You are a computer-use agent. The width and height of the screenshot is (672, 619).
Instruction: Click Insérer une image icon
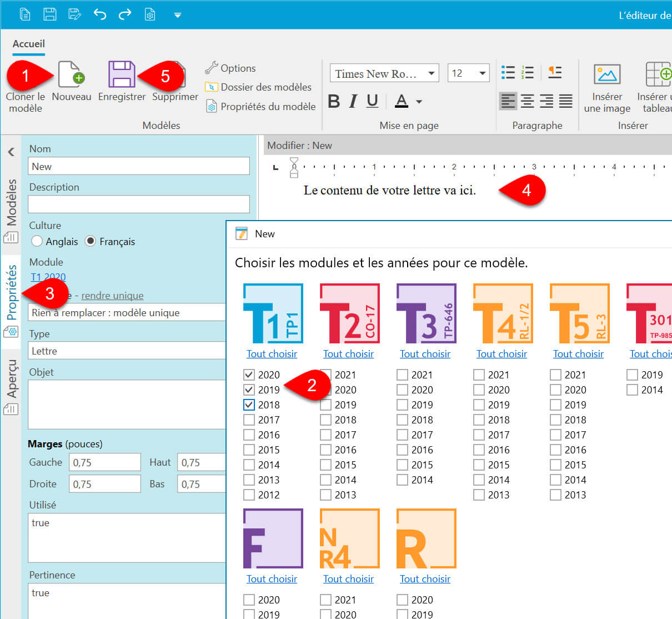point(607,74)
